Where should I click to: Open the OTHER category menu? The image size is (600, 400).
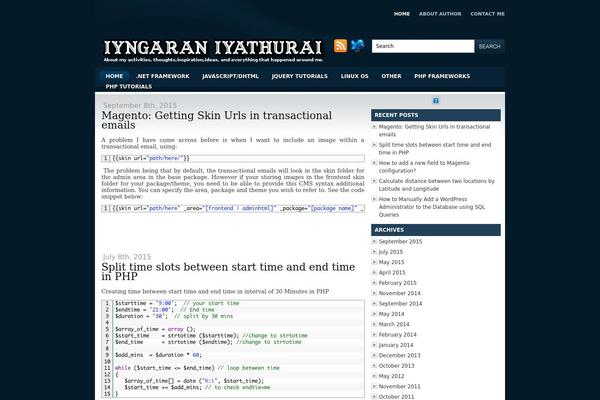[391, 76]
